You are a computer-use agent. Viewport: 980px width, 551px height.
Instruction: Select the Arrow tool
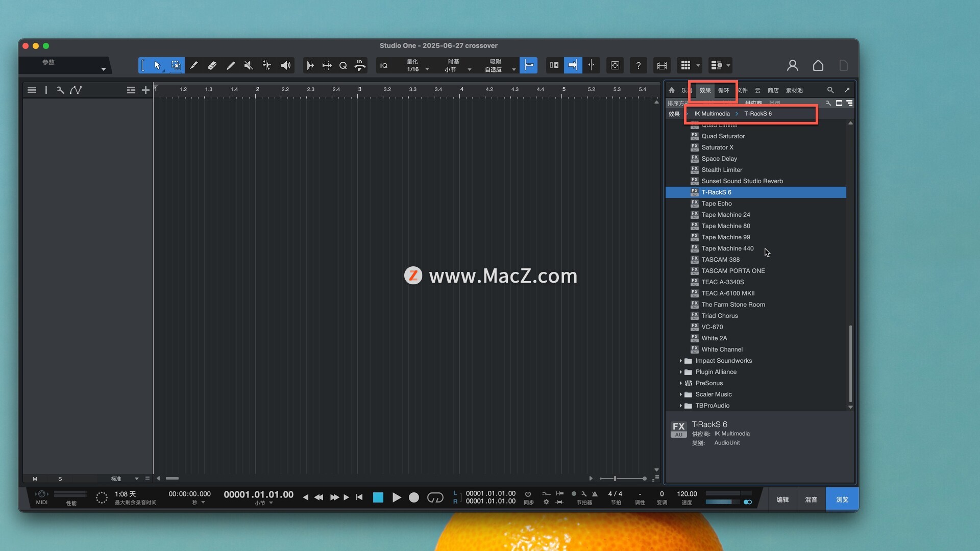157,65
